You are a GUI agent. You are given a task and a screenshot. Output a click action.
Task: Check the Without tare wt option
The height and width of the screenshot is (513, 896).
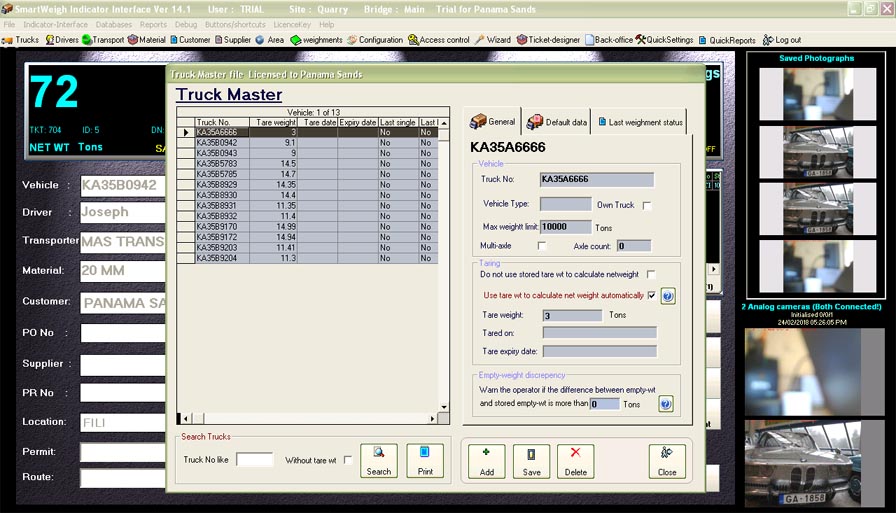(347, 460)
